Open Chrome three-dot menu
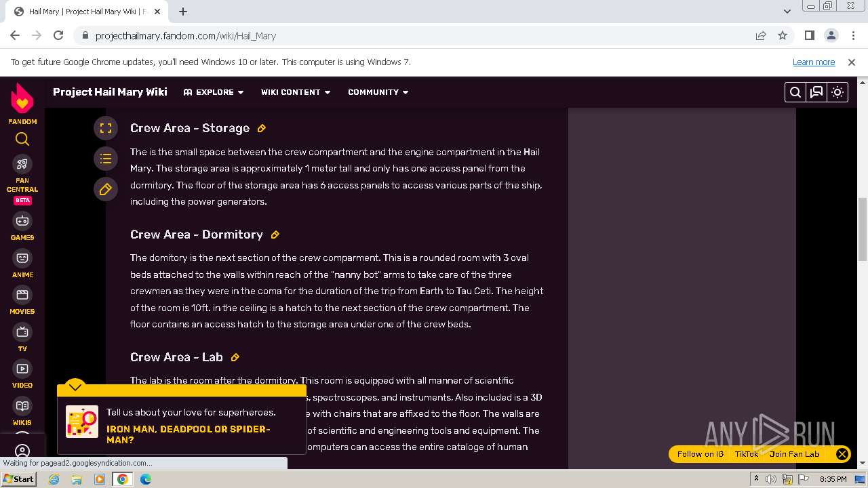Screen dimensions: 868x488 pos(852,35)
